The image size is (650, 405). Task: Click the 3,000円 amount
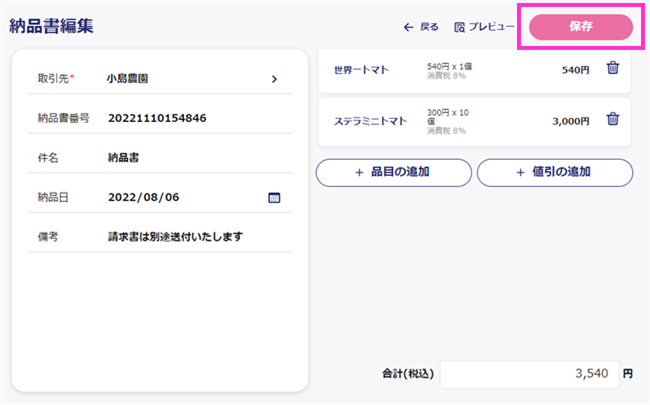[571, 121]
